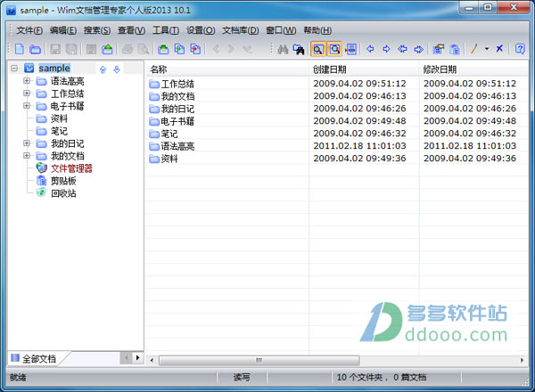Screen dimensions: 535x392
Task: Click the red-marked document copy icon
Action: coord(195,49)
